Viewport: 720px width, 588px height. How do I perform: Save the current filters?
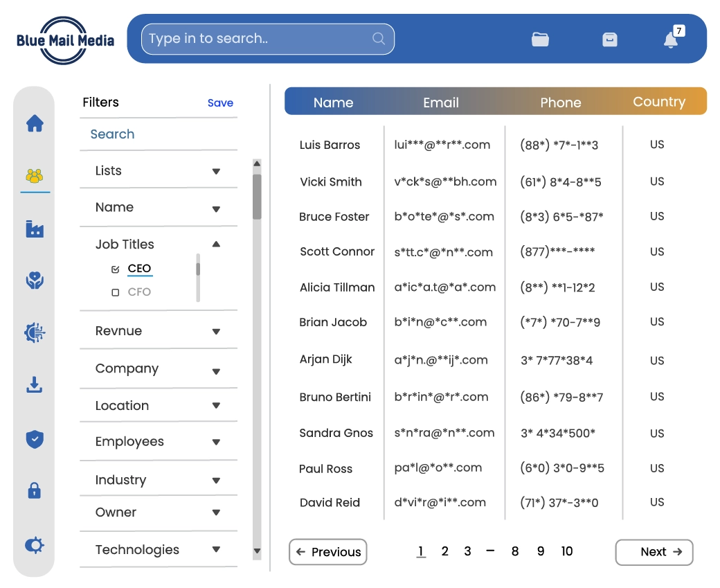coord(220,103)
